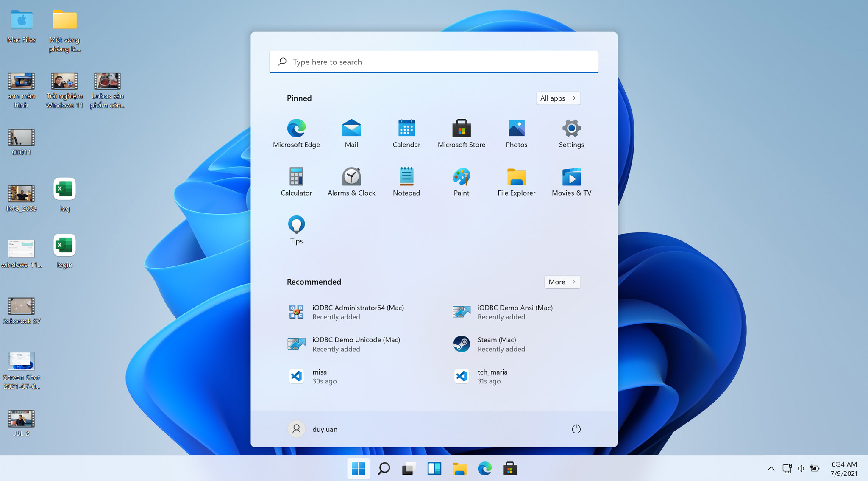The width and height of the screenshot is (868, 481).
Task: Select the login Excel file
Action: coord(64,251)
